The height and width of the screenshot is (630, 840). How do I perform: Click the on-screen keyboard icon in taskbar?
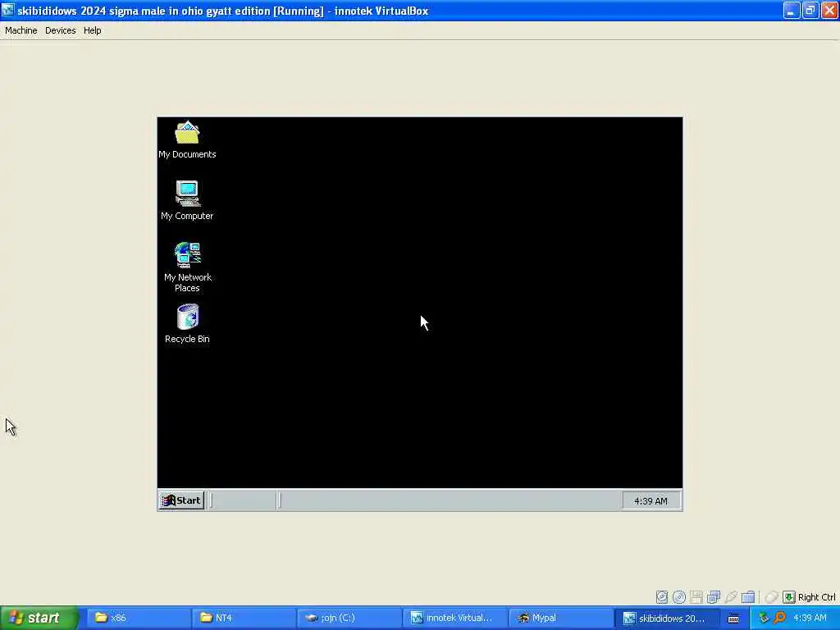tap(733, 619)
